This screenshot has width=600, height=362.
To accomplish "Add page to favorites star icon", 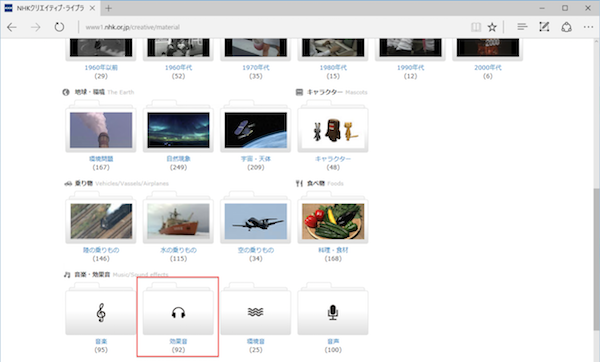I will pyautogui.click(x=492, y=27).
